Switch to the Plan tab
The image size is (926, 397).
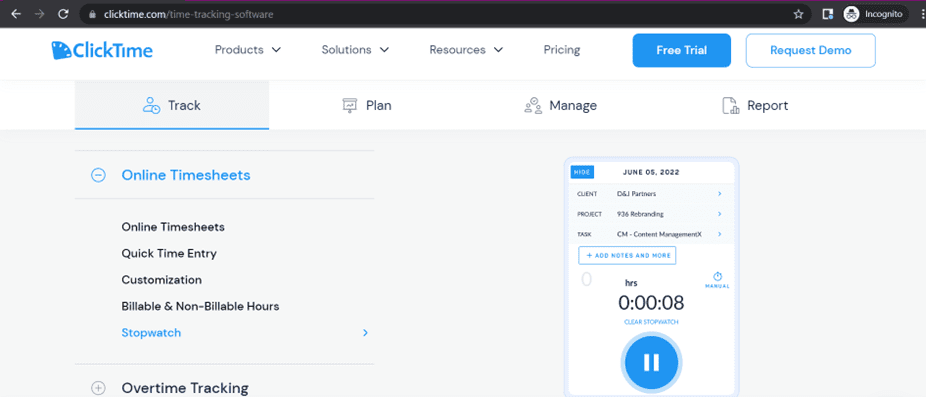tap(367, 106)
